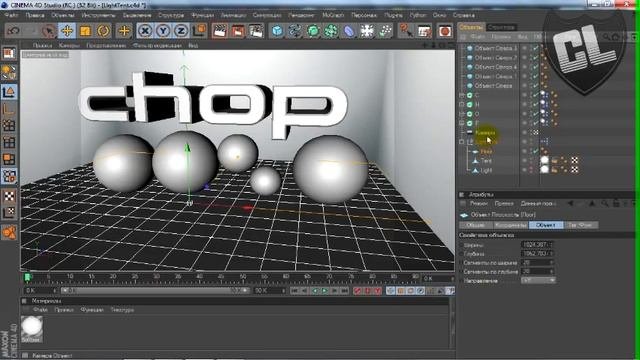The height and width of the screenshot is (360, 640).
Task: Click the green Play forward button on timeline
Action: [x=325, y=291]
